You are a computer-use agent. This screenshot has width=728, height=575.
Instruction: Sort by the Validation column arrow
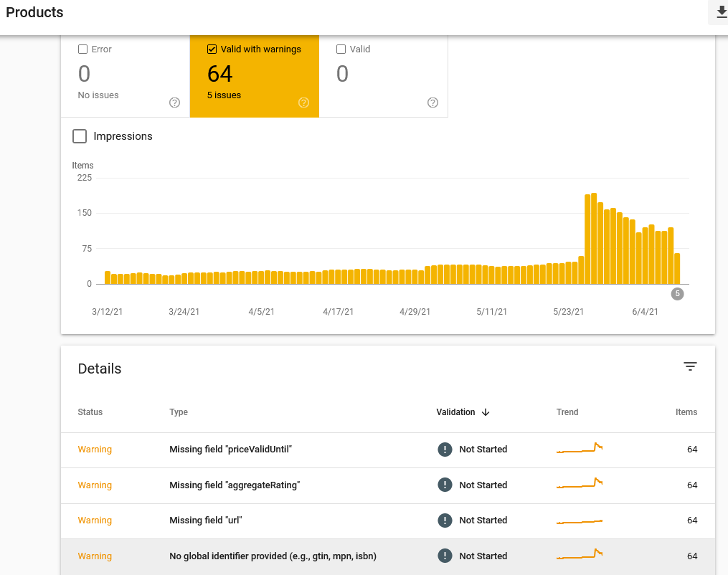(486, 412)
